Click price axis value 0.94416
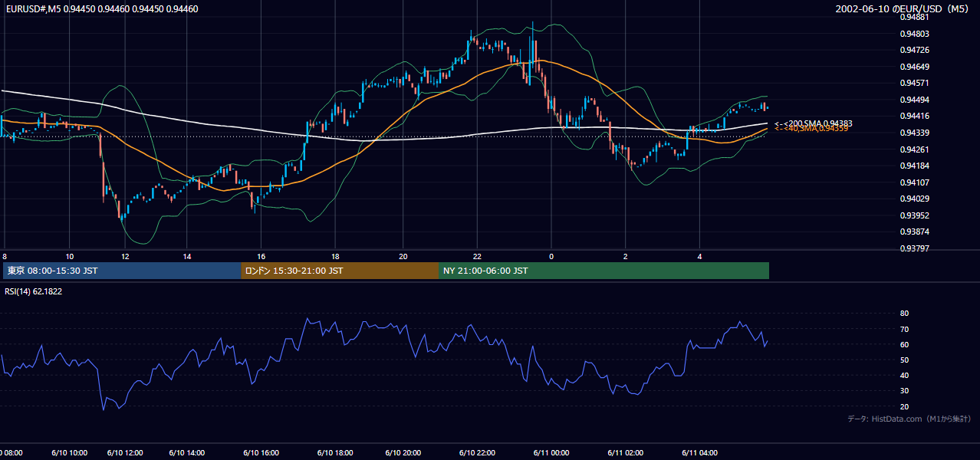980x460 pixels. click(914, 117)
